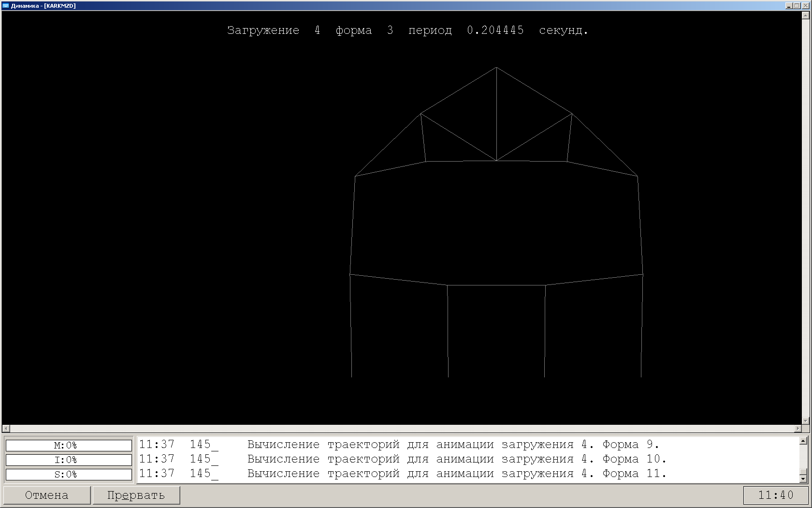Screen dimensions: 812x508
Task: Click the 11:40 clock field
Action: coord(776,495)
